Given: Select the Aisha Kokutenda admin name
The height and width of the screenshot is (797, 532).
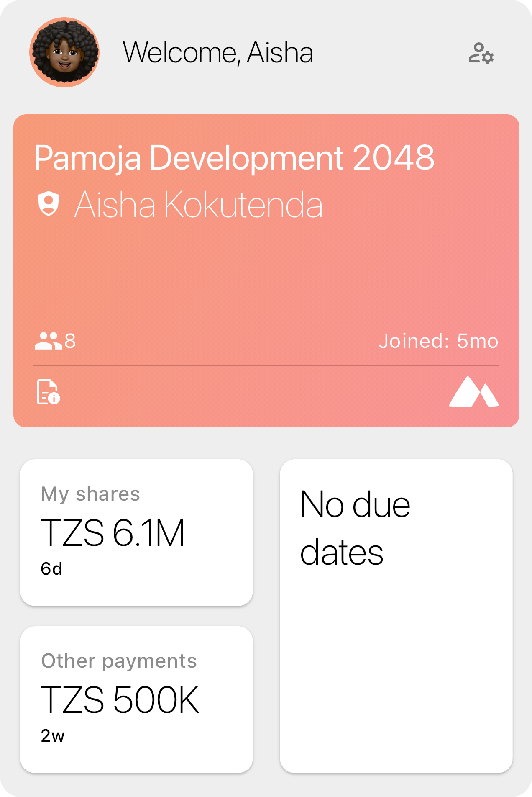Looking at the screenshot, I should [198, 205].
